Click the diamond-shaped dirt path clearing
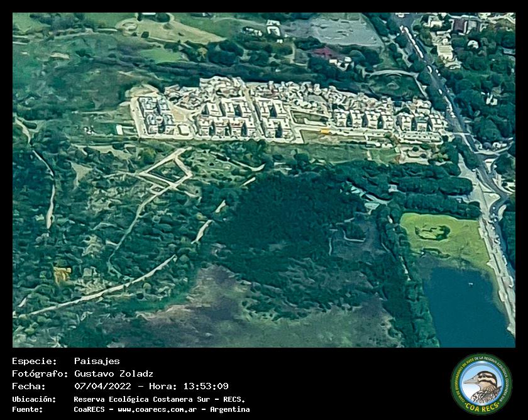This screenshot has height=420, width=528. pyautogui.click(x=165, y=172)
